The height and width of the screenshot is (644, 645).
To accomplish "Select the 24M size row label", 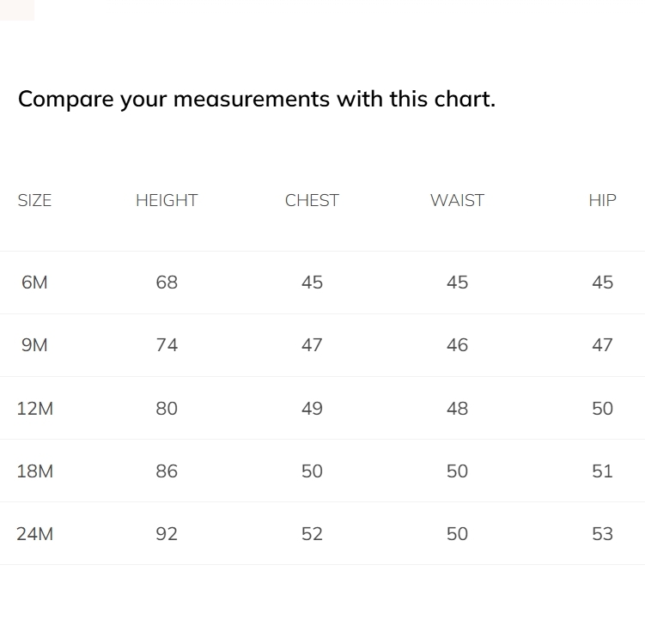I will (34, 534).
